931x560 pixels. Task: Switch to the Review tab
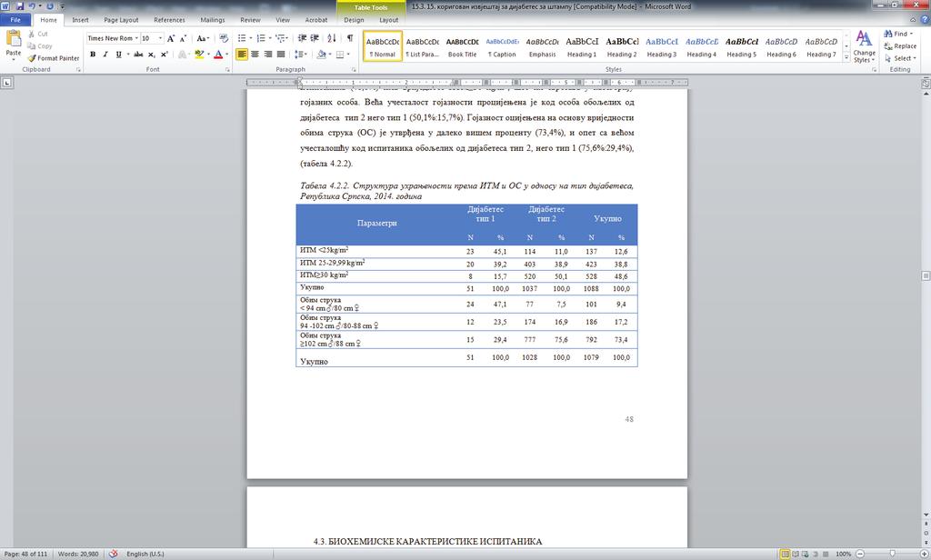click(x=250, y=20)
